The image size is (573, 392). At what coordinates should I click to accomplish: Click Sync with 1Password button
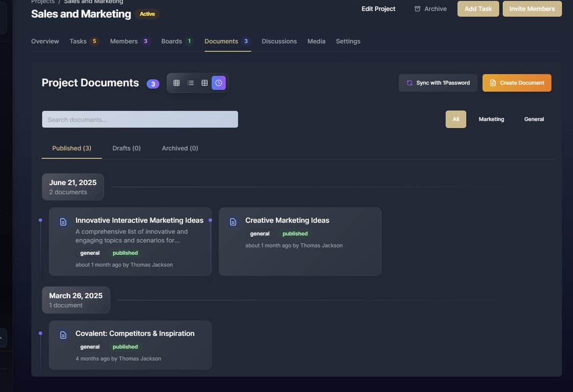(438, 83)
